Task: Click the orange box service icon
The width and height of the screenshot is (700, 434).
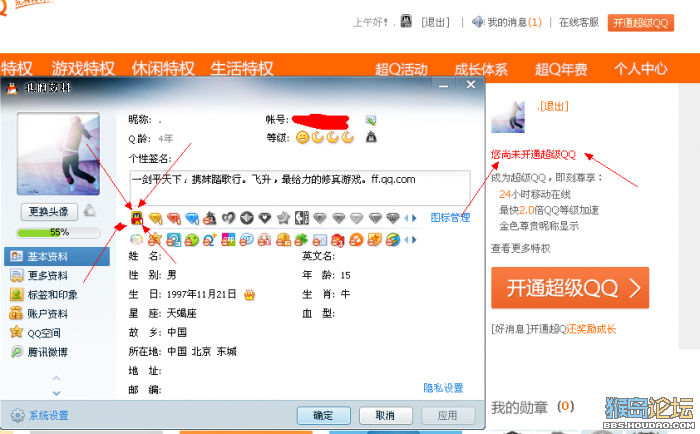Action: pyautogui.click(x=283, y=240)
